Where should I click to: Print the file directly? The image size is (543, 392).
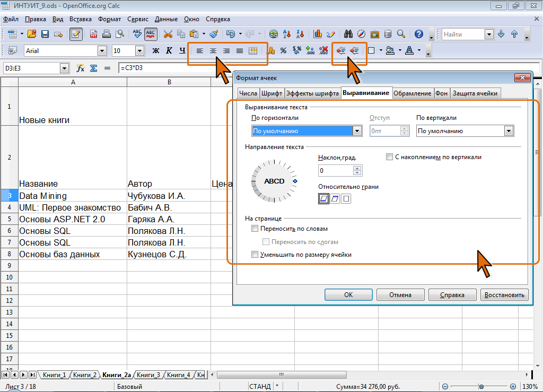pyautogui.click(x=107, y=34)
